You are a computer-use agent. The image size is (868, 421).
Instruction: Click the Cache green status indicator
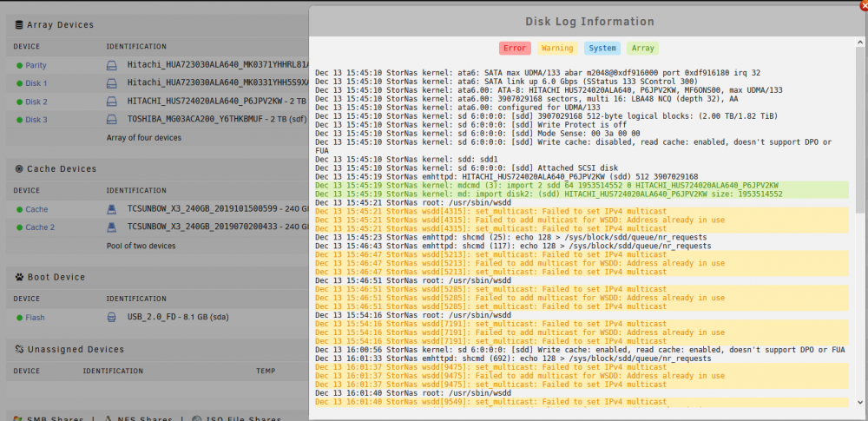[19, 209]
